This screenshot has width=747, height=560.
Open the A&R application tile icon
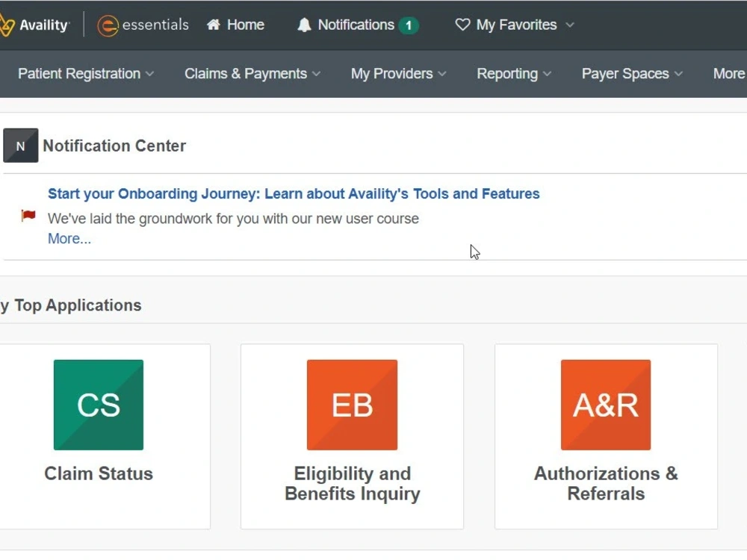606,405
